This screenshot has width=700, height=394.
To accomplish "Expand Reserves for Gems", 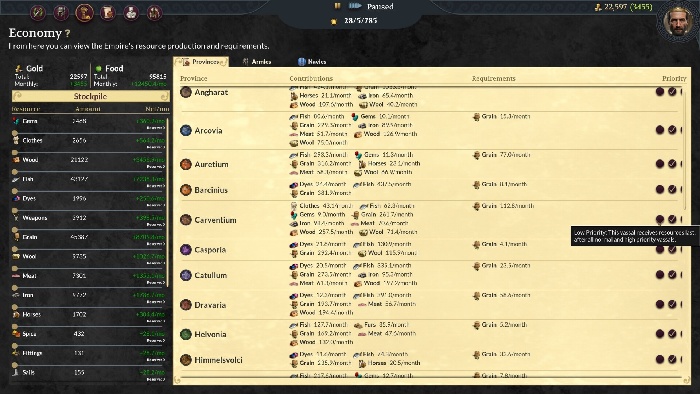I will point(156,128).
